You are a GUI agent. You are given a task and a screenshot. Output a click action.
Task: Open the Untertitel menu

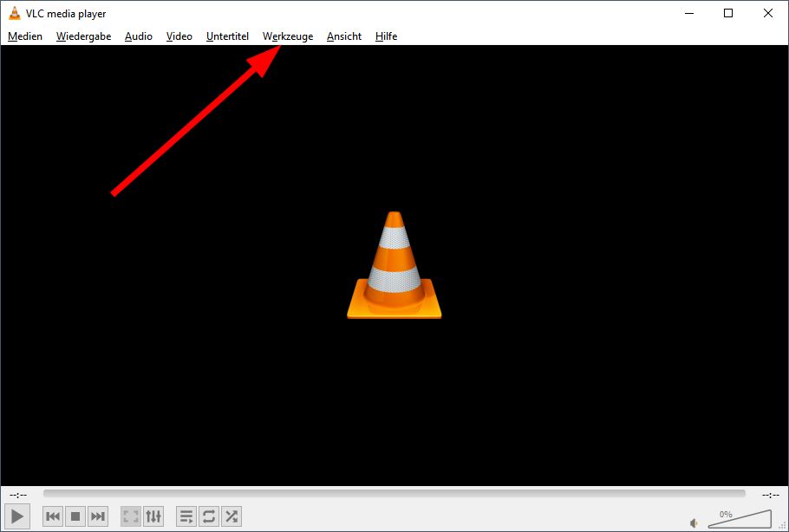coord(227,36)
